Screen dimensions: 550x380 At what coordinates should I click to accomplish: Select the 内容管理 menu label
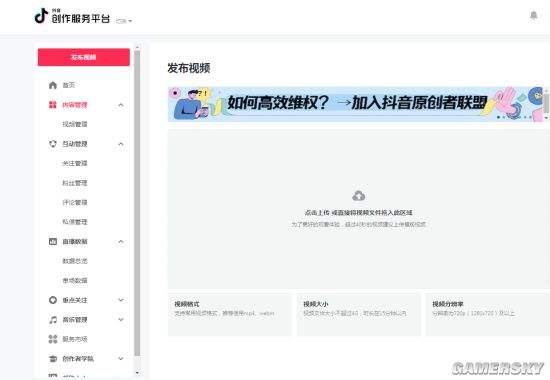click(x=75, y=105)
